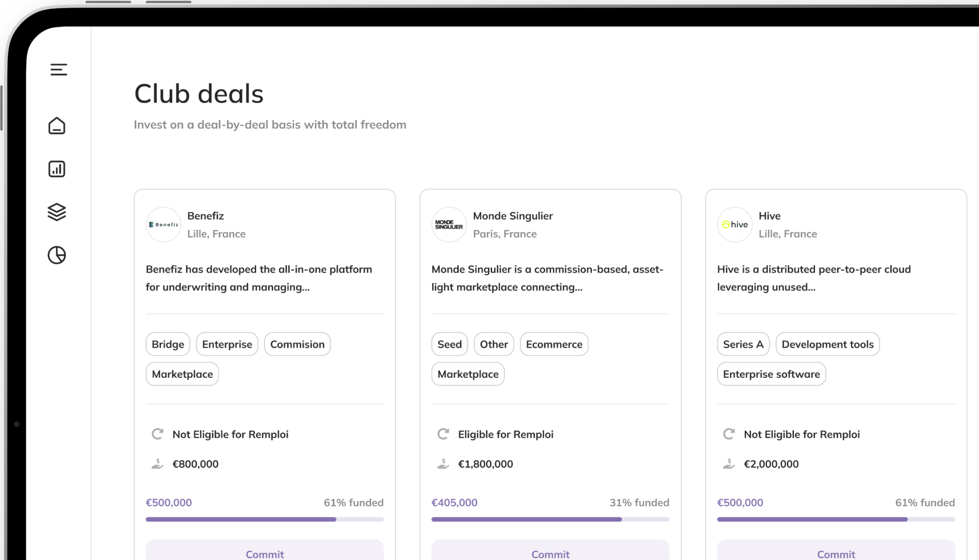This screenshot has width=979, height=560.
Task: Select the Marketplace tag on Benefiz card
Action: pyautogui.click(x=182, y=374)
